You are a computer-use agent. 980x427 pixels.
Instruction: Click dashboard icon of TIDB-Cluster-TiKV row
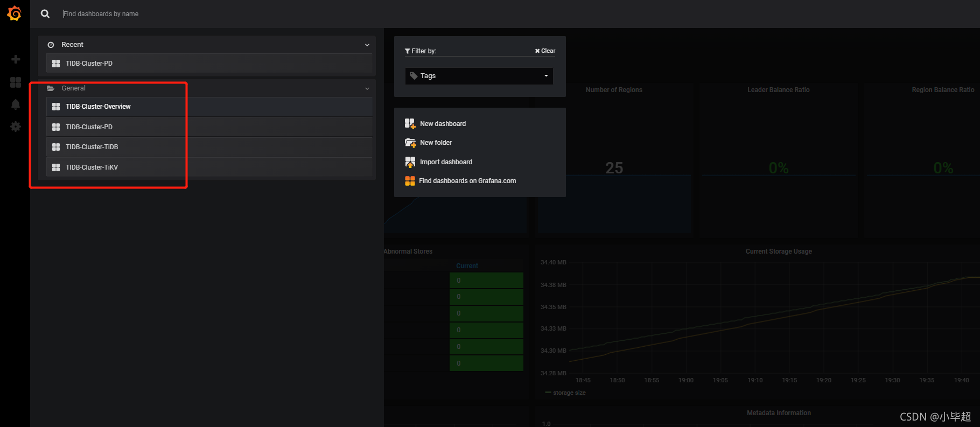click(56, 167)
